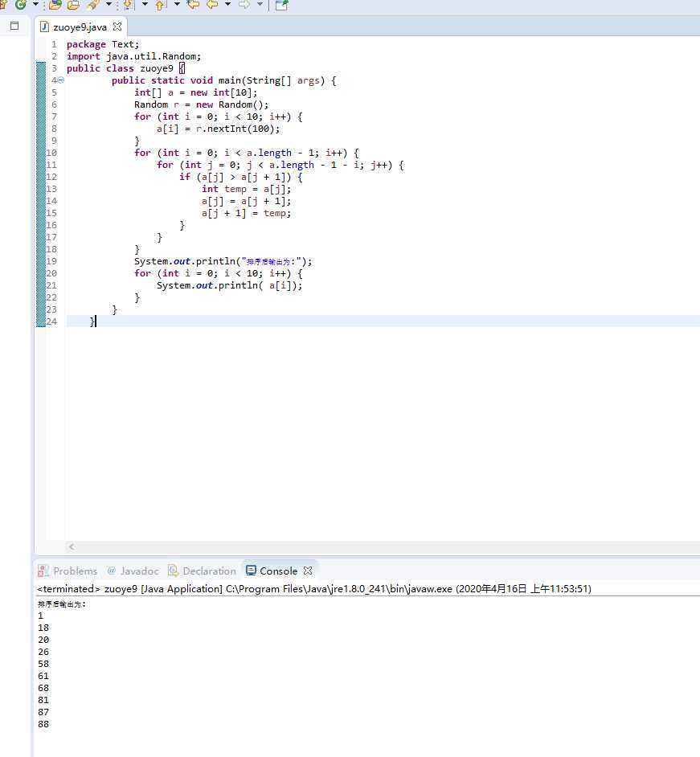Close the zuoye9.java editor tab
This screenshot has height=757, width=700.
[117, 27]
